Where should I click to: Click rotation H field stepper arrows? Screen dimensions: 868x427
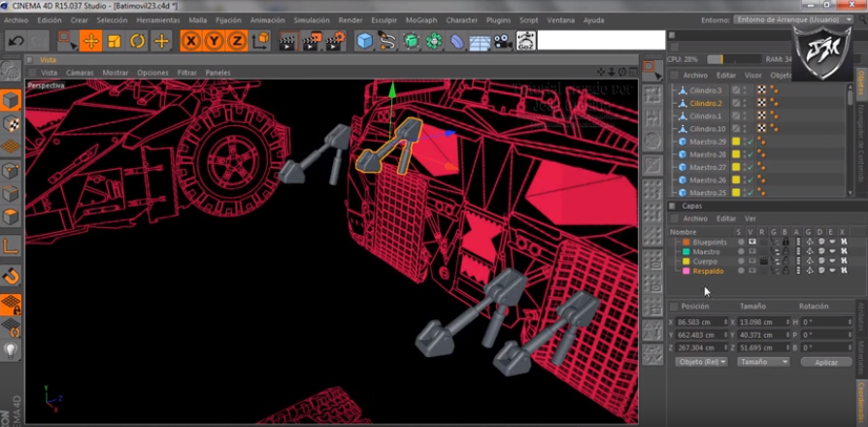click(x=850, y=322)
